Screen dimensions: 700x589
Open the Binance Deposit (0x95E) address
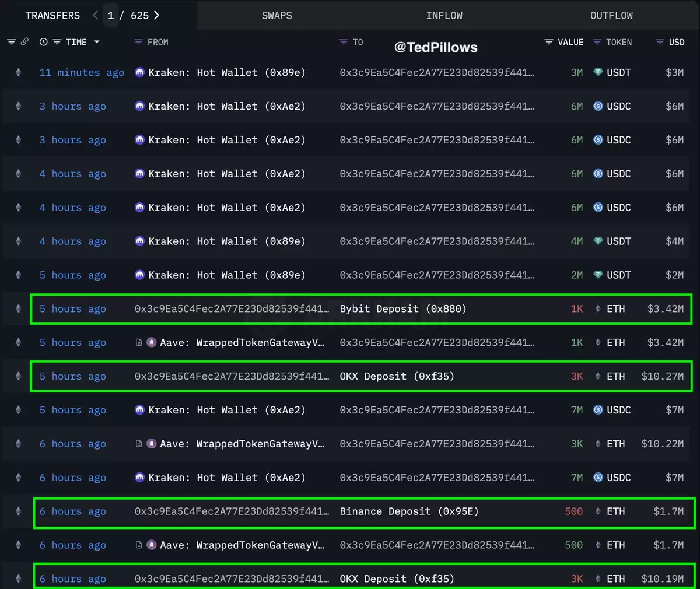pyautogui.click(x=409, y=511)
